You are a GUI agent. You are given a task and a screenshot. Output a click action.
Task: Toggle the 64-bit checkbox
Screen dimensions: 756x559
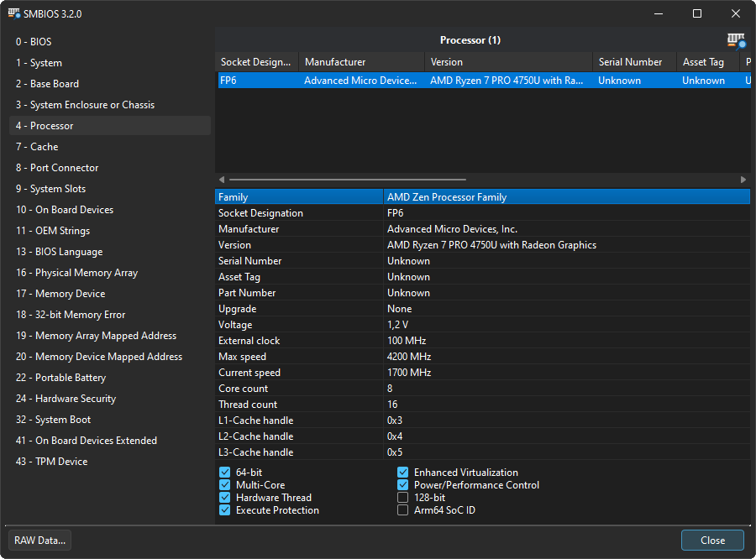pos(224,473)
